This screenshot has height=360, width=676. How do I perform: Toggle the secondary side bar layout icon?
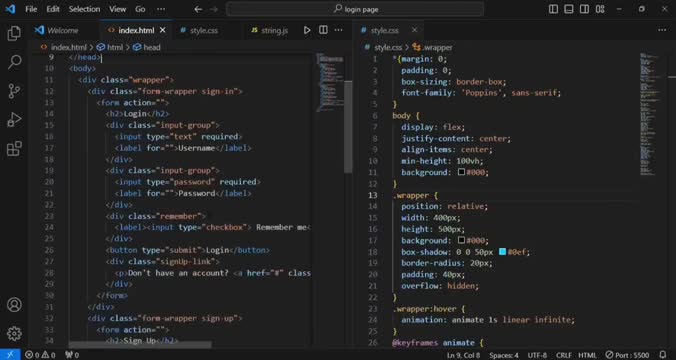tap(584, 9)
